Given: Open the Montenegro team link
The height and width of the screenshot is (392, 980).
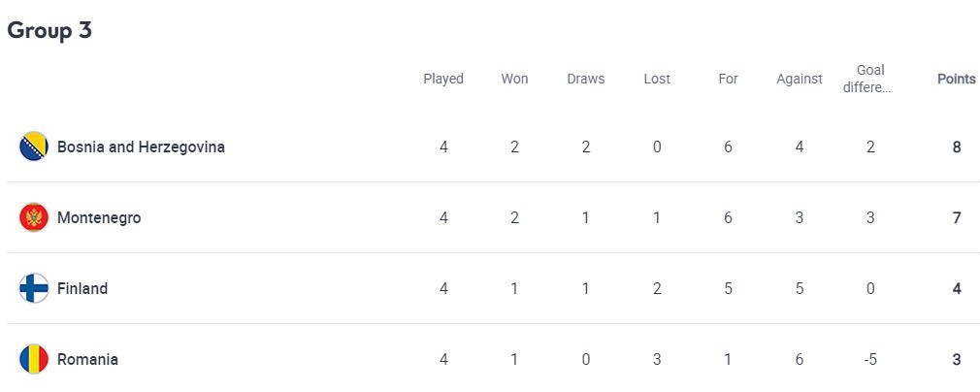Looking at the screenshot, I should (x=99, y=218).
